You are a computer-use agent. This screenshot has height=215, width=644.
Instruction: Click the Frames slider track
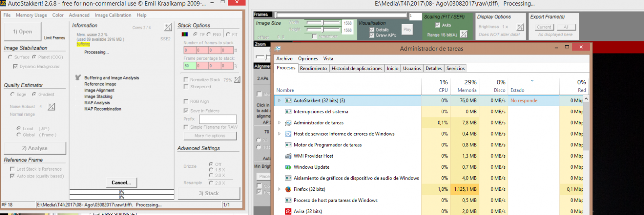[341, 15]
